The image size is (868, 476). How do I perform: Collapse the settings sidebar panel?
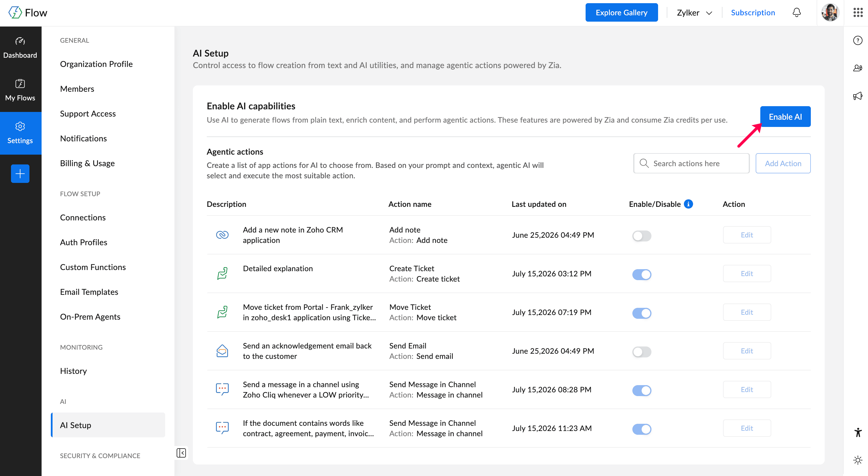[181, 453]
